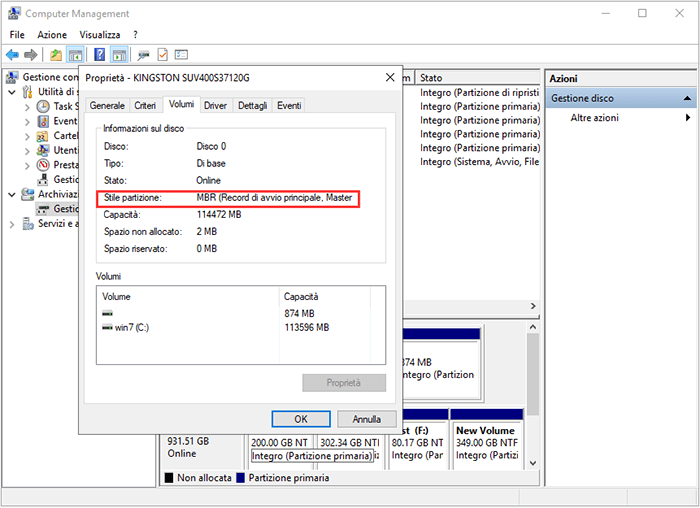Switch to the Dettagli tab

click(x=252, y=105)
